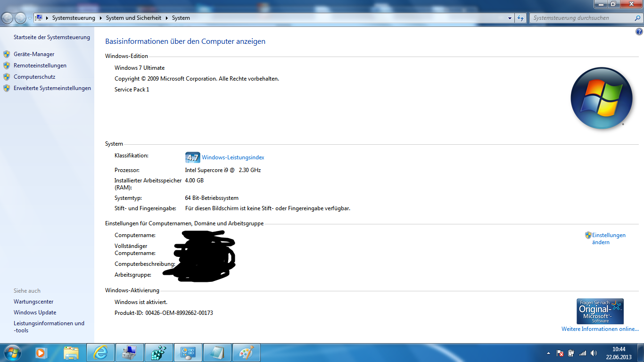
Task: Expand the arrow before the System breadcrumb
Action: (x=166, y=18)
